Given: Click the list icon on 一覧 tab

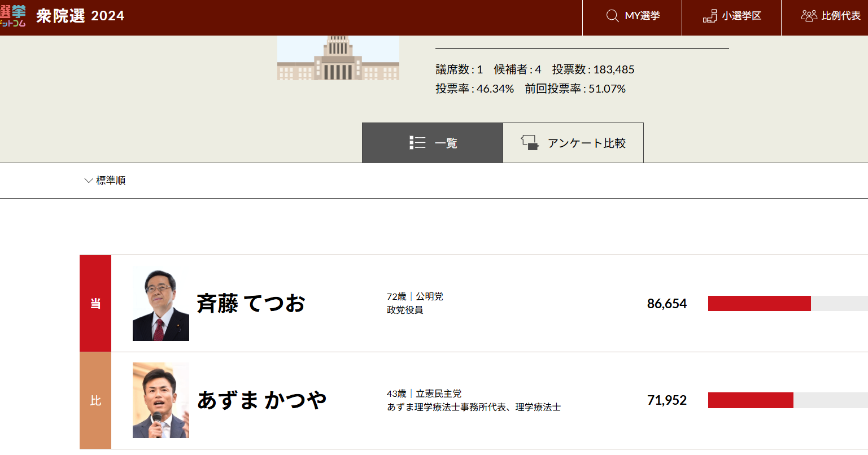Looking at the screenshot, I should [x=417, y=143].
